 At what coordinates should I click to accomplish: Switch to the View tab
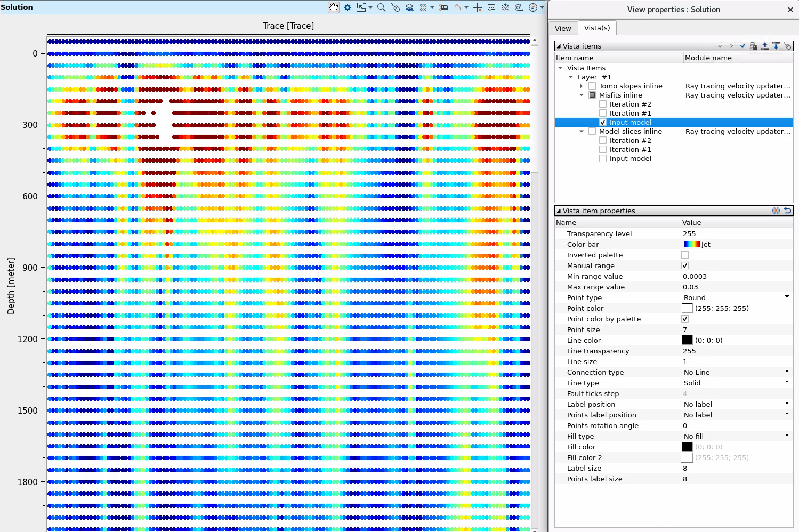(563, 29)
